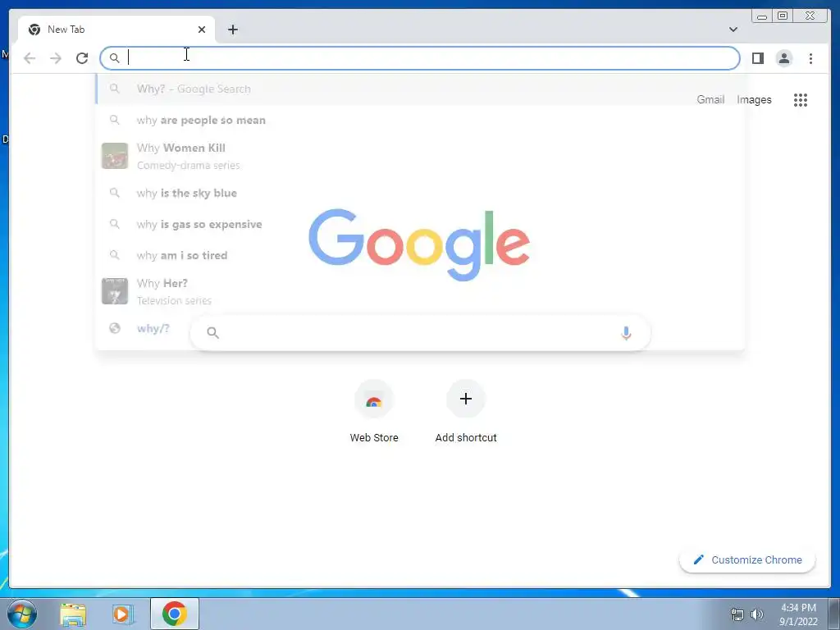Click the Chrome back arrow
840x630 pixels.
click(30, 58)
